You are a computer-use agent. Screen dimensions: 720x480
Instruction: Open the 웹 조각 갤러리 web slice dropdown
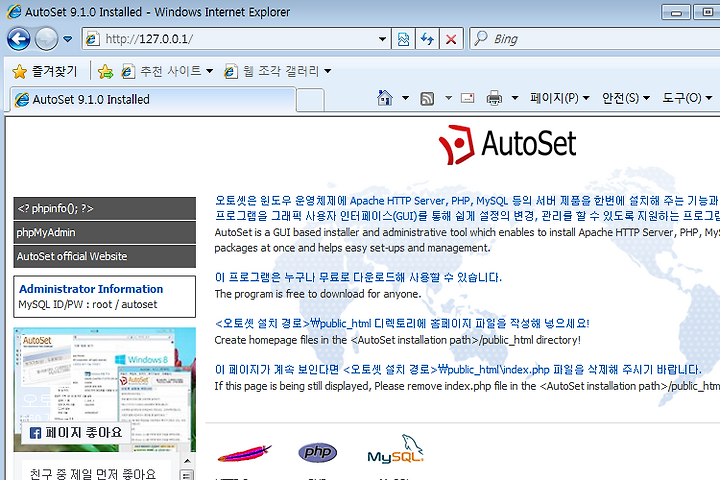tap(277, 71)
